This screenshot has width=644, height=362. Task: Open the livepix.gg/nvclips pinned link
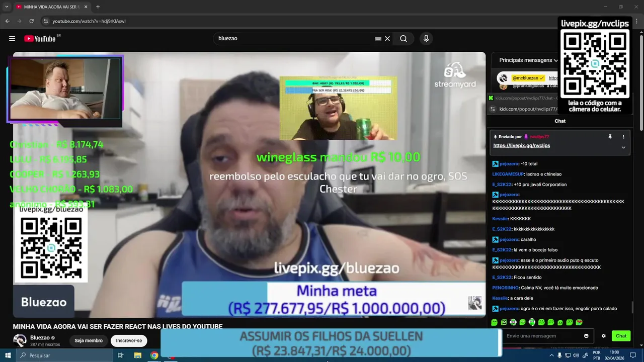coord(522,145)
